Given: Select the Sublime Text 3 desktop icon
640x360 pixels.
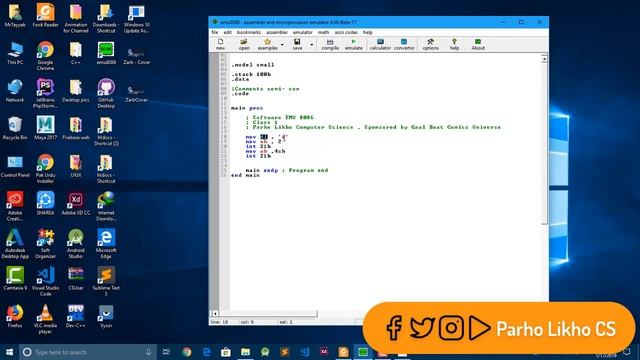Looking at the screenshot, I should coord(106,282).
